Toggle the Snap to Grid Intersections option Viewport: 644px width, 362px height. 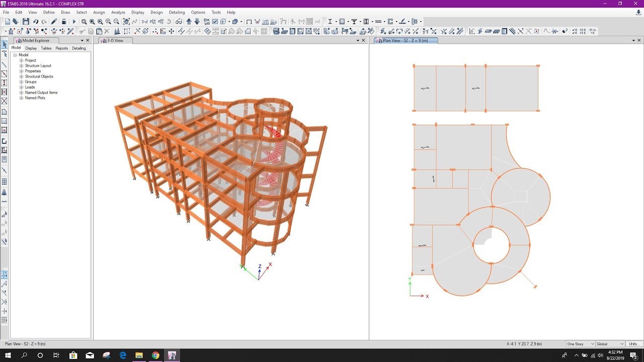point(4,275)
